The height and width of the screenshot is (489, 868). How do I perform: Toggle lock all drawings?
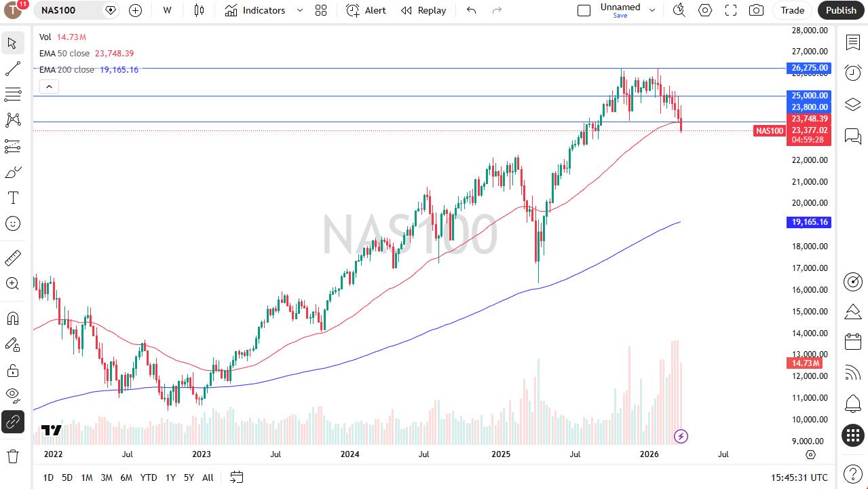coord(12,370)
